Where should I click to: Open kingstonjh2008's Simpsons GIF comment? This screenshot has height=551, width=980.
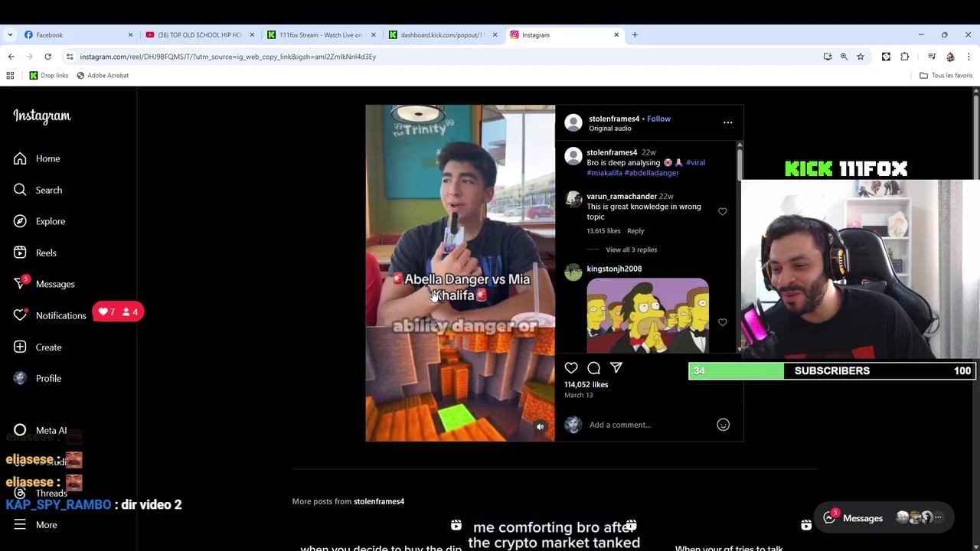click(x=648, y=315)
